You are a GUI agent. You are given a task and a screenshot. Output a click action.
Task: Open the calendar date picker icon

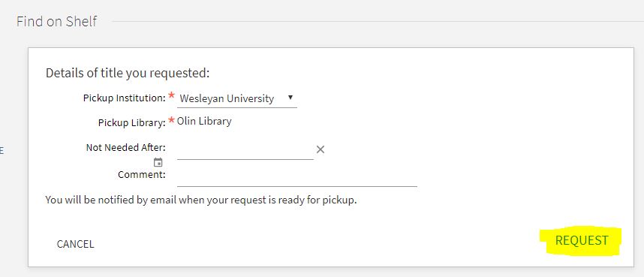click(158, 162)
